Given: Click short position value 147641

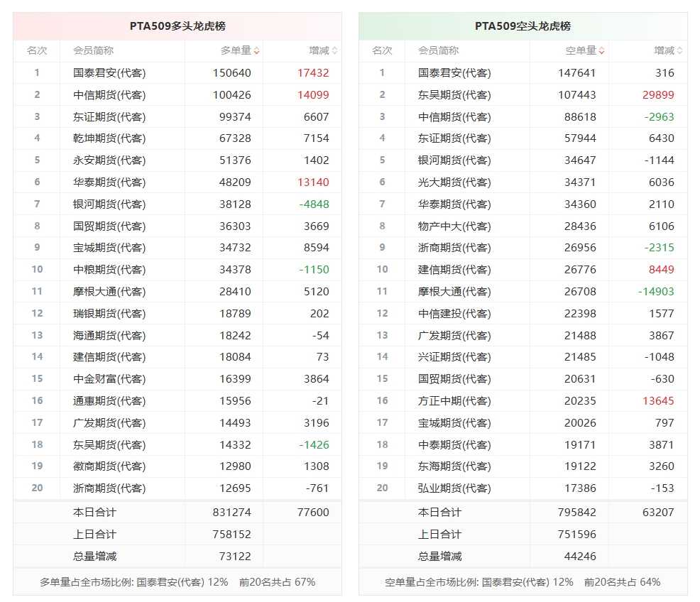Looking at the screenshot, I should pos(576,72).
